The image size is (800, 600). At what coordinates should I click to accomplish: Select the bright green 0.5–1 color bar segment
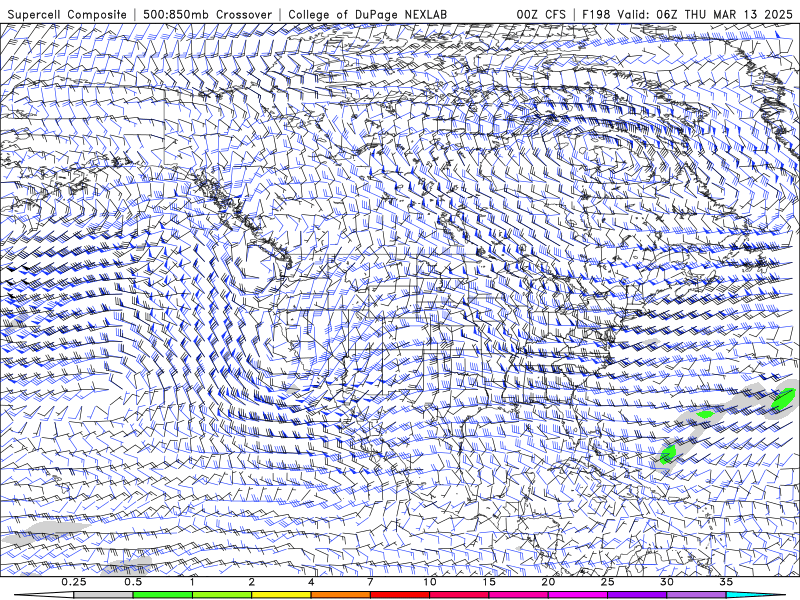(x=163, y=595)
